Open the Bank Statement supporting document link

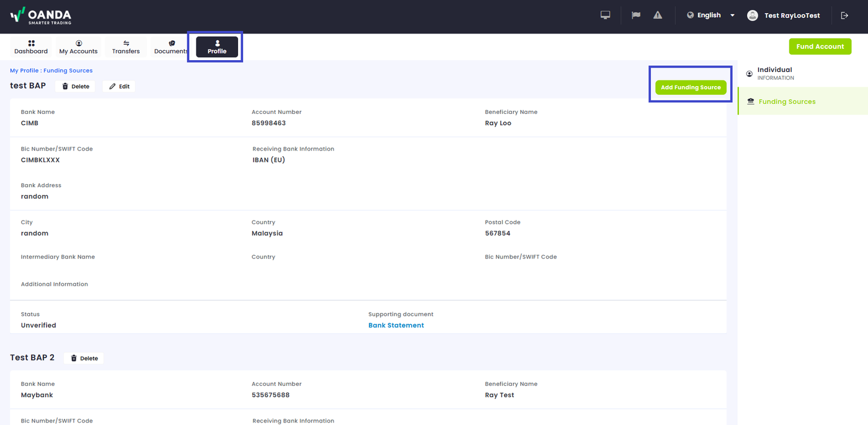click(396, 325)
